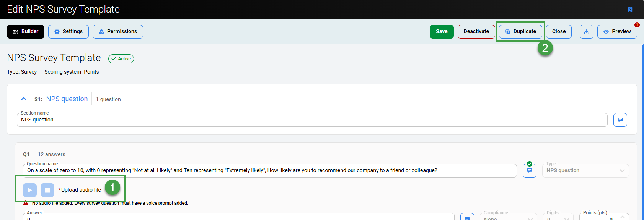The height and width of the screenshot is (220, 644).
Task: Stop the question audio playback
Action: pyautogui.click(x=47, y=190)
